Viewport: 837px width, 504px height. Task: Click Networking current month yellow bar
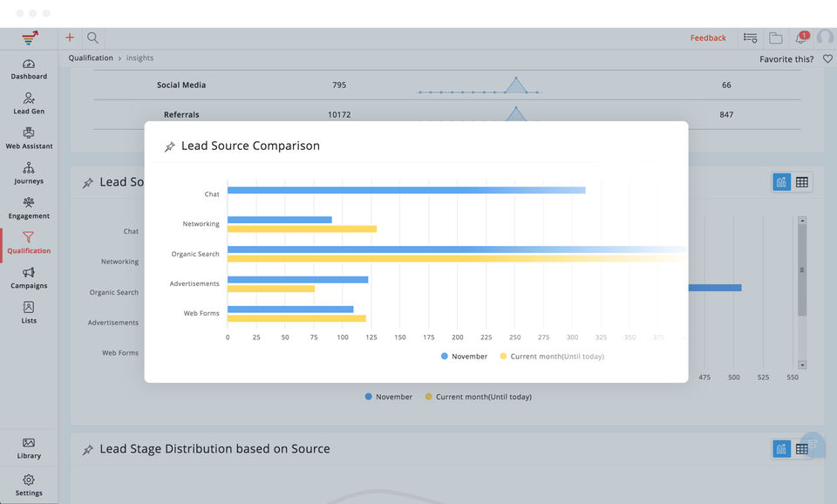click(303, 229)
